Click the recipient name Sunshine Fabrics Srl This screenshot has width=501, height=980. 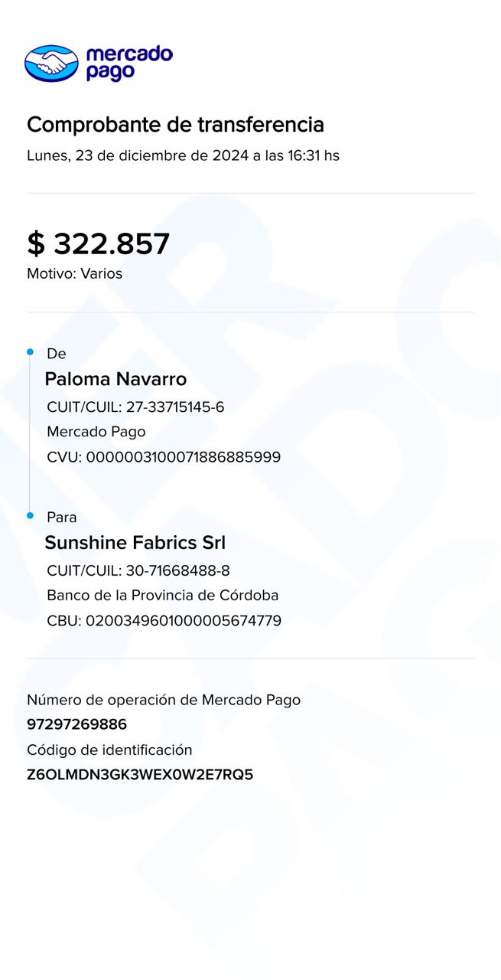[x=135, y=543]
